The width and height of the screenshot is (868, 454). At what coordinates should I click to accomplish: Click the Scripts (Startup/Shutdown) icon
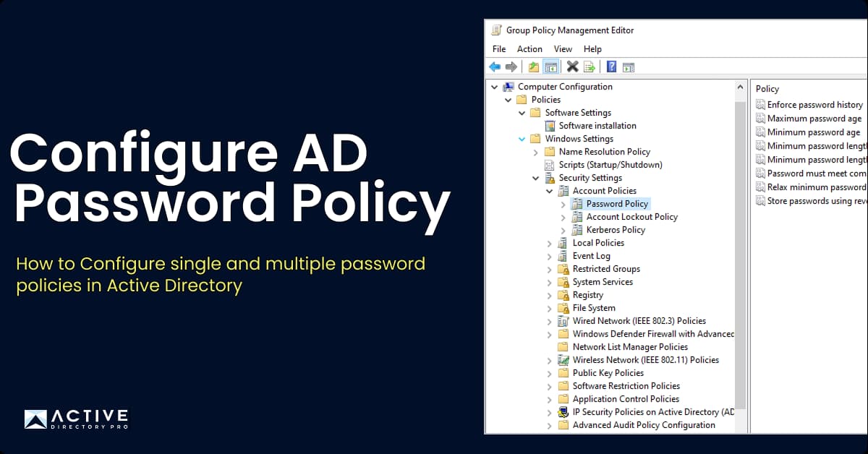click(x=550, y=165)
